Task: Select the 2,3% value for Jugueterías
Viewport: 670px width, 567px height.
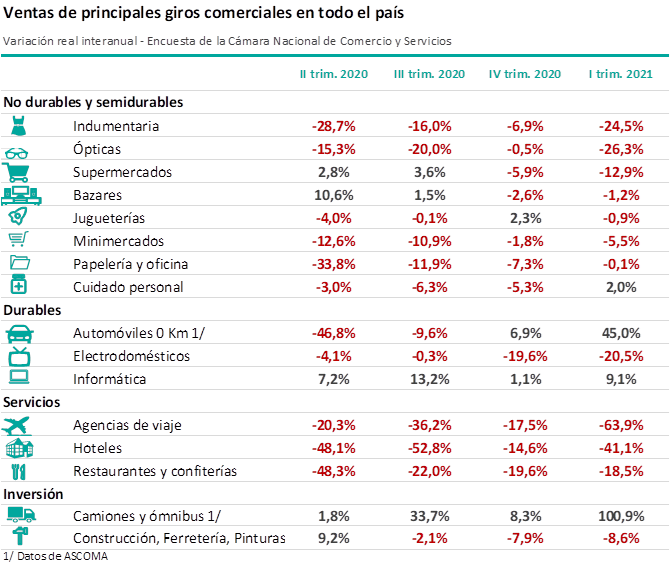Action: 526,219
